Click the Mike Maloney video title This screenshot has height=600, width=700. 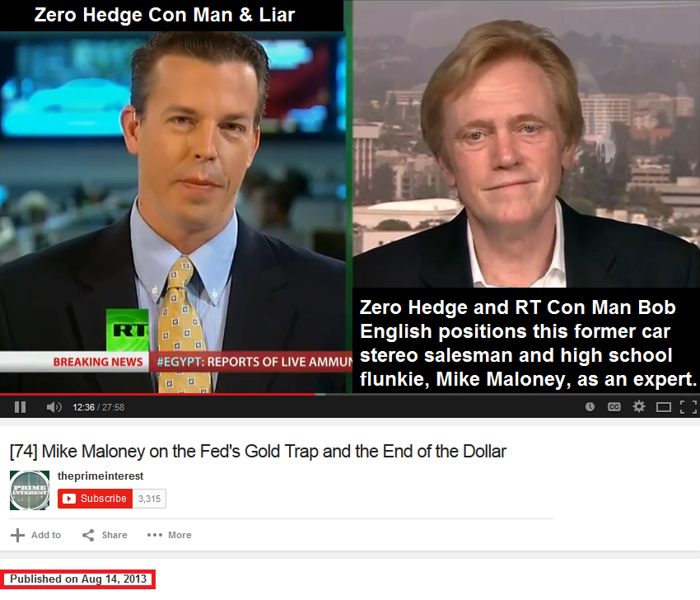258,452
